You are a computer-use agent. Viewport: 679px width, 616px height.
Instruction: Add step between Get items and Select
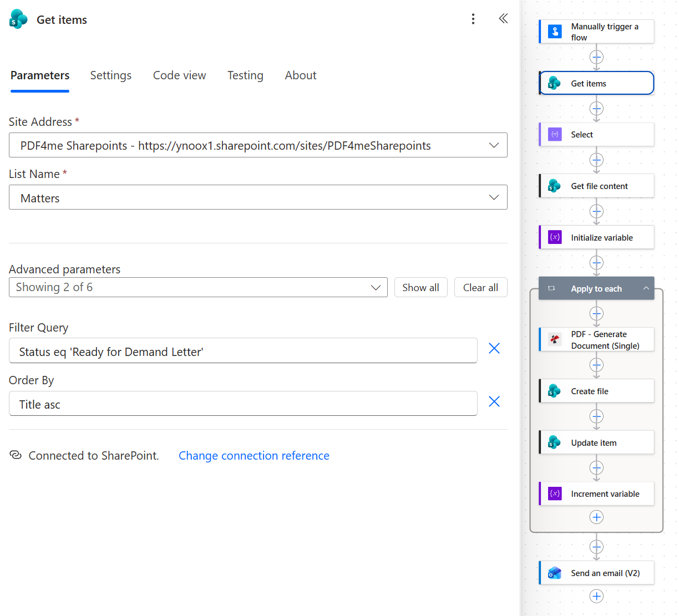(x=596, y=109)
